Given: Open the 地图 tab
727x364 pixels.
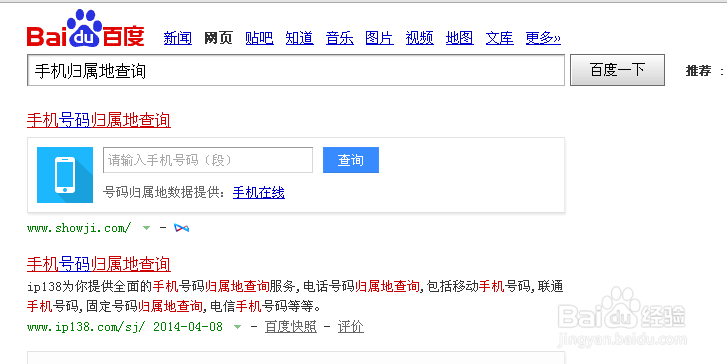Looking at the screenshot, I should tap(459, 38).
